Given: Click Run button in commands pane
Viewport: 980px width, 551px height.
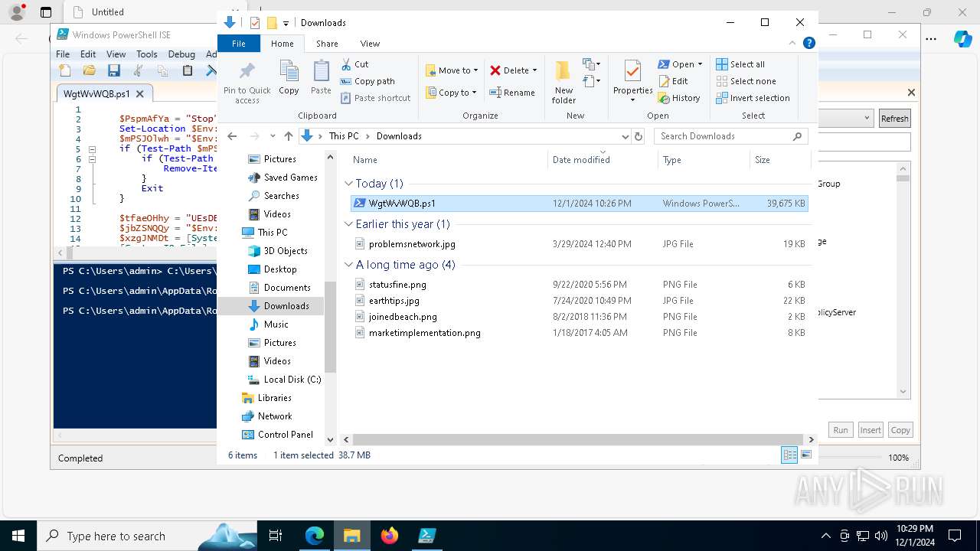Looking at the screenshot, I should click(841, 430).
